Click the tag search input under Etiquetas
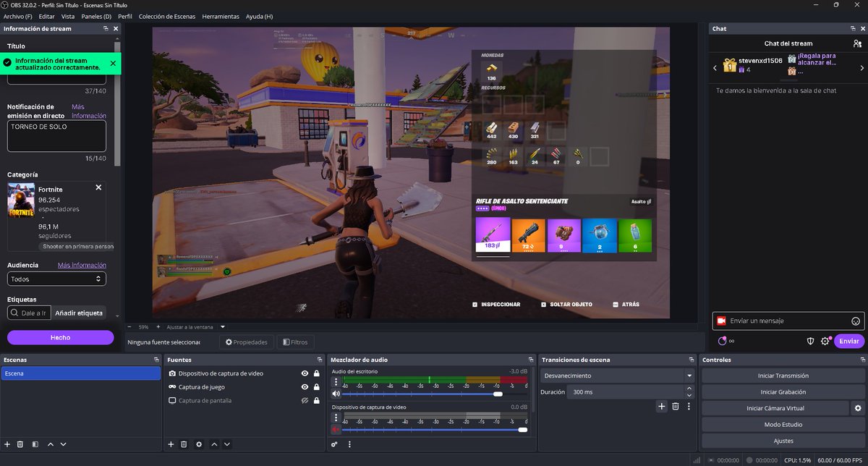The width and height of the screenshot is (868, 466). [29, 313]
